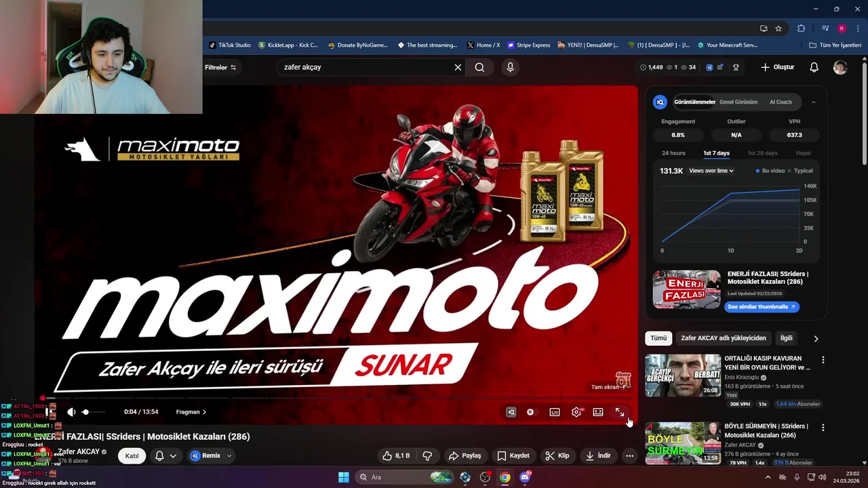Click İndir to download the video
The width and height of the screenshot is (868, 488).
click(598, 455)
